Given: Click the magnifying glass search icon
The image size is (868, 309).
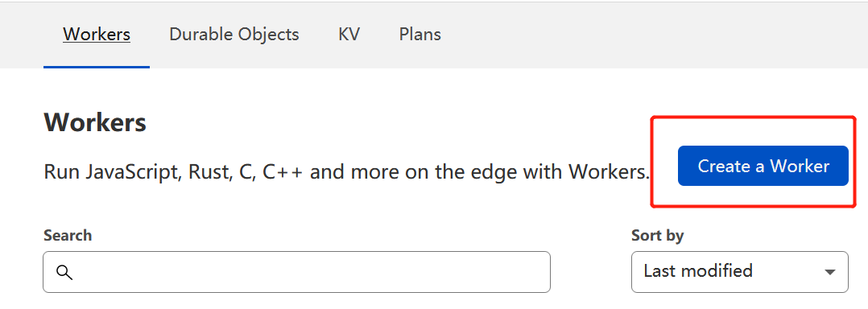Looking at the screenshot, I should point(64,272).
